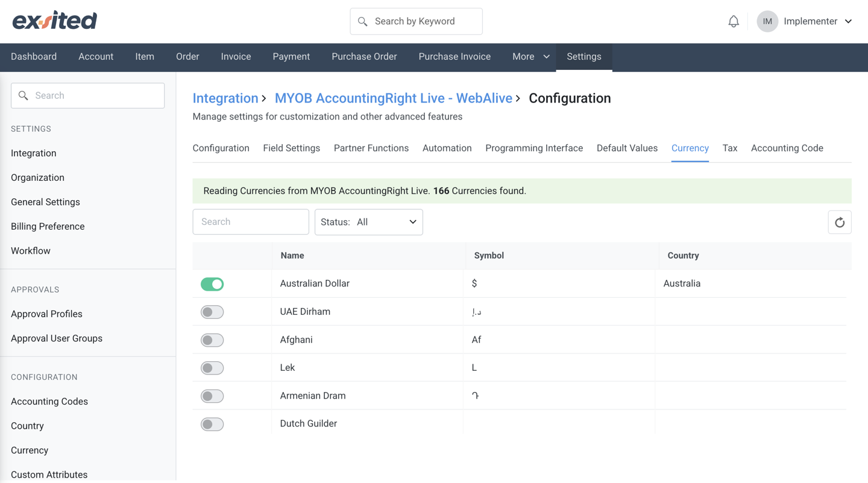Image resolution: width=868 pixels, height=483 pixels.
Task: Click the Integration breadcrumb link
Action: 225,98
